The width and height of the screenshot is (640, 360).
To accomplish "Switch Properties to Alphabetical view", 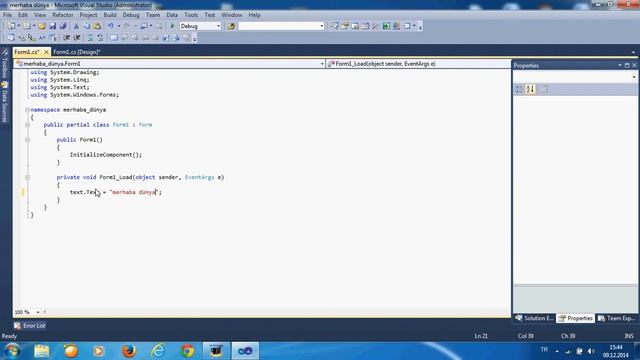I will (x=530, y=89).
